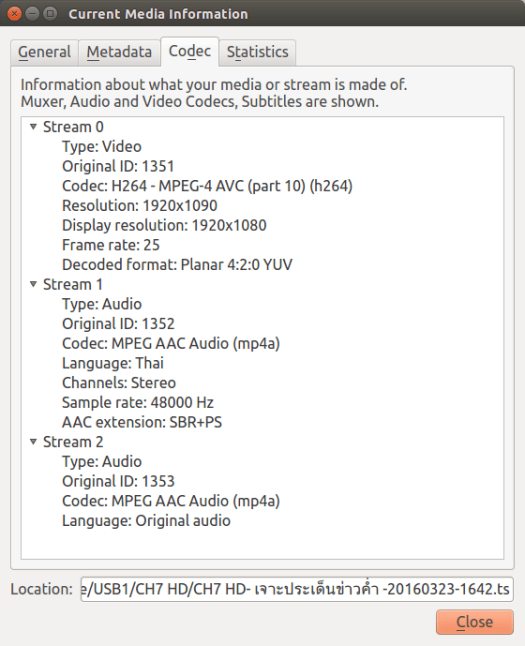Screen dimensions: 525x646
Task: Select 'Language: Thai' row
Action: click(113, 363)
